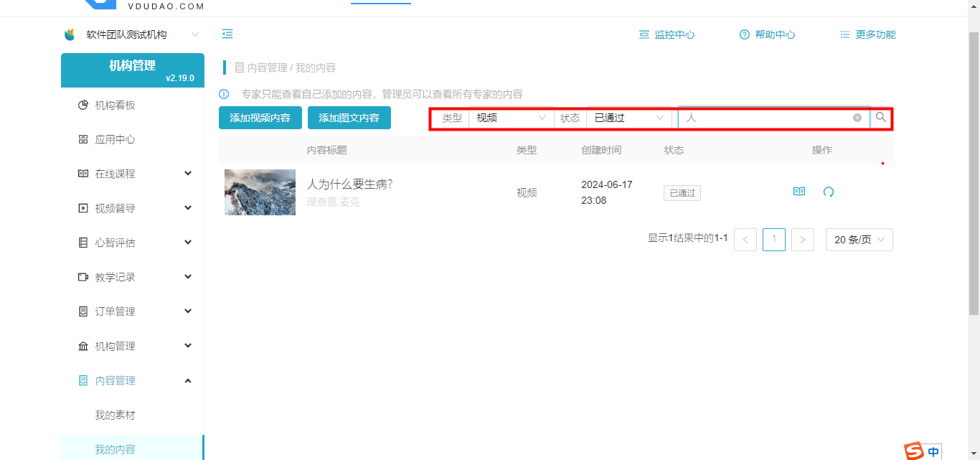Collapse the sidebar with the menu-fold icon
The image size is (980, 460).
coord(227,34)
